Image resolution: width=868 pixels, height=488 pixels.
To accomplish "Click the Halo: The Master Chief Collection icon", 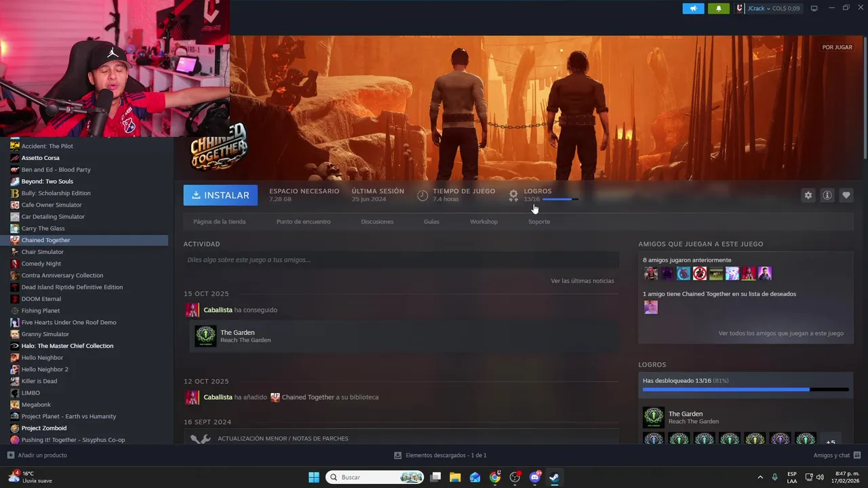I will (15, 346).
